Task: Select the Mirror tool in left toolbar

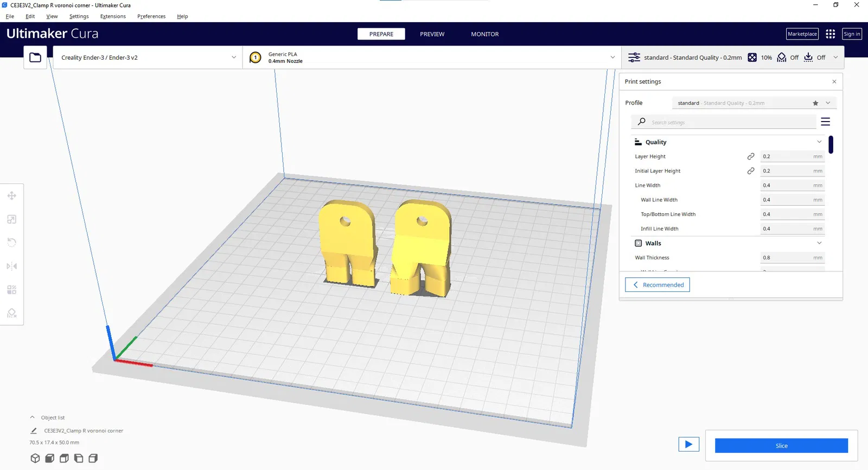Action: [x=12, y=266]
